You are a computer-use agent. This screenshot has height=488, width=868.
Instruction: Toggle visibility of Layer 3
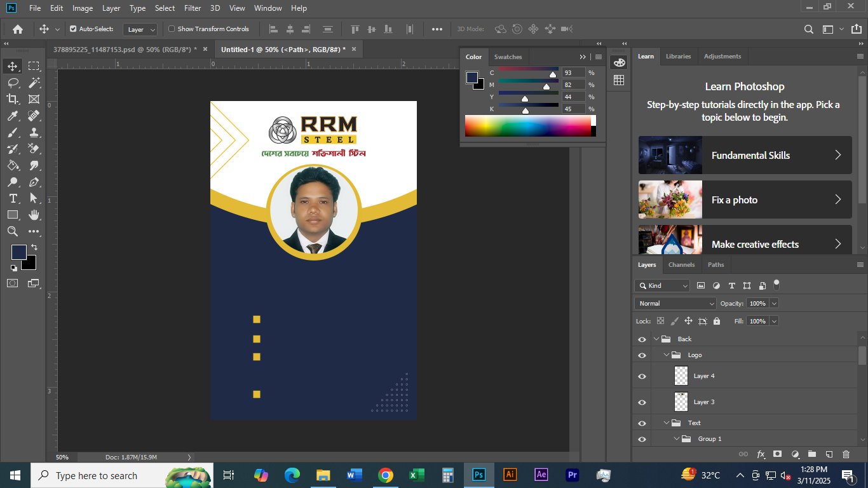tap(642, 402)
